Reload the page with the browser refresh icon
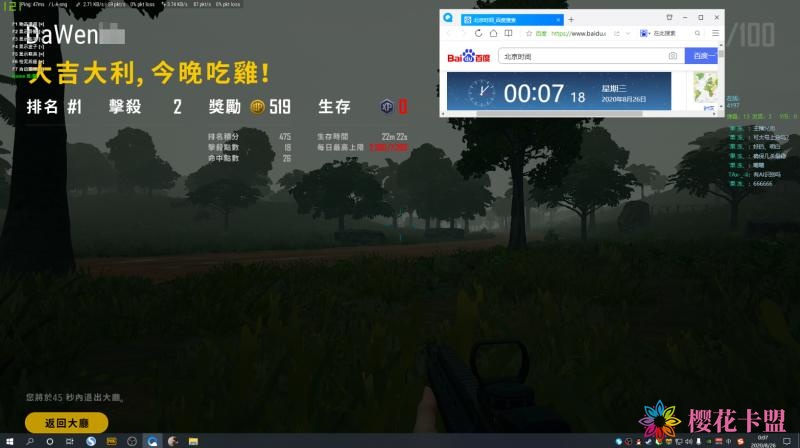Screen dimensions: 800x448 (479, 33)
